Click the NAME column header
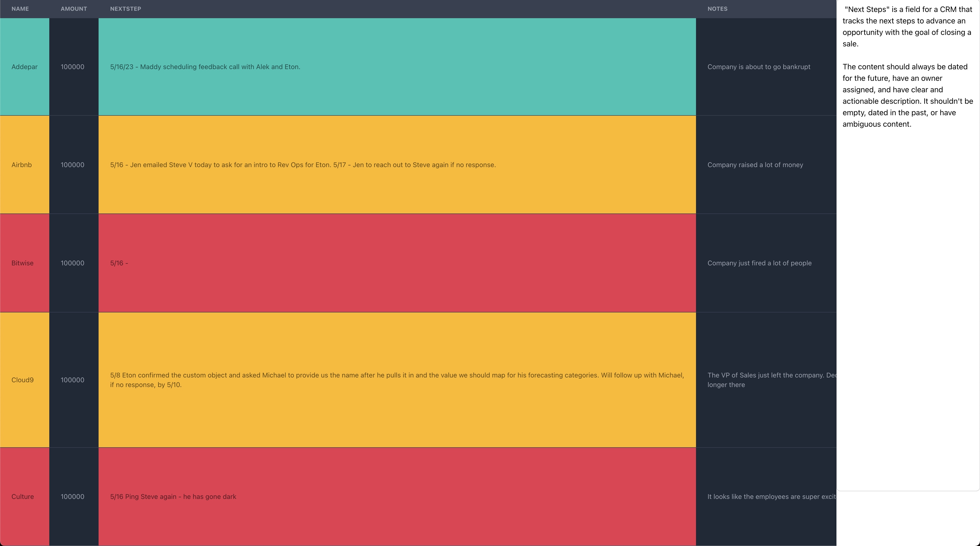 [x=20, y=9]
